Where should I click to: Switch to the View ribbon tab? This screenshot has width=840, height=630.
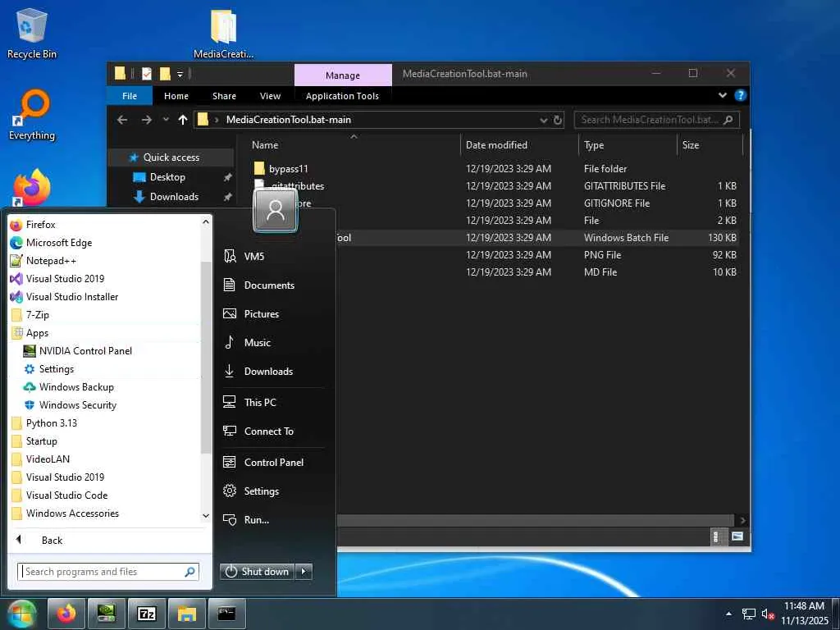(270, 96)
